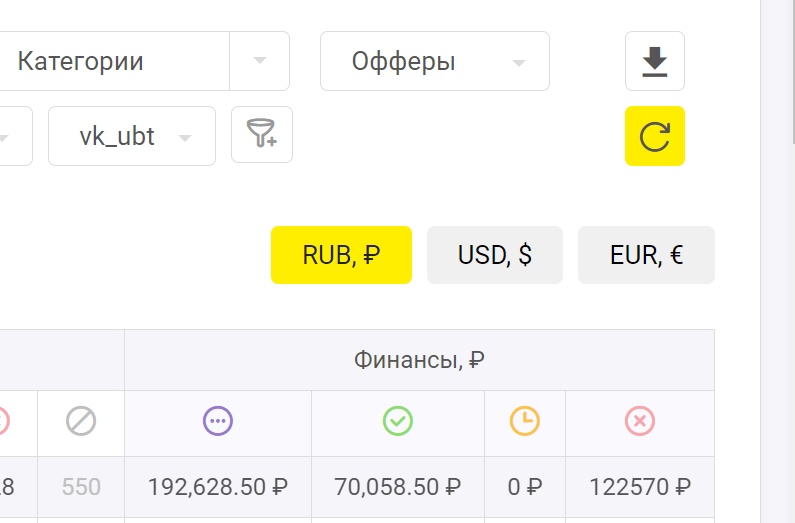Screen dimensions: 795x523
Task: Switch currency to USD, $
Action: click(x=495, y=255)
